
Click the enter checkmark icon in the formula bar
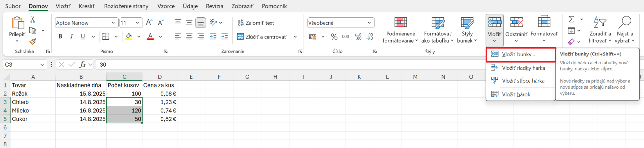coord(72,64)
